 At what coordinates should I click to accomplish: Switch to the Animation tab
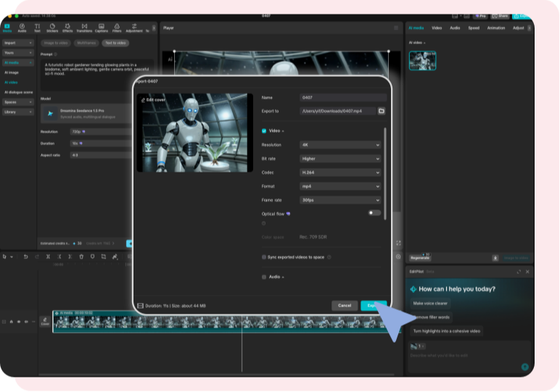pyautogui.click(x=496, y=28)
